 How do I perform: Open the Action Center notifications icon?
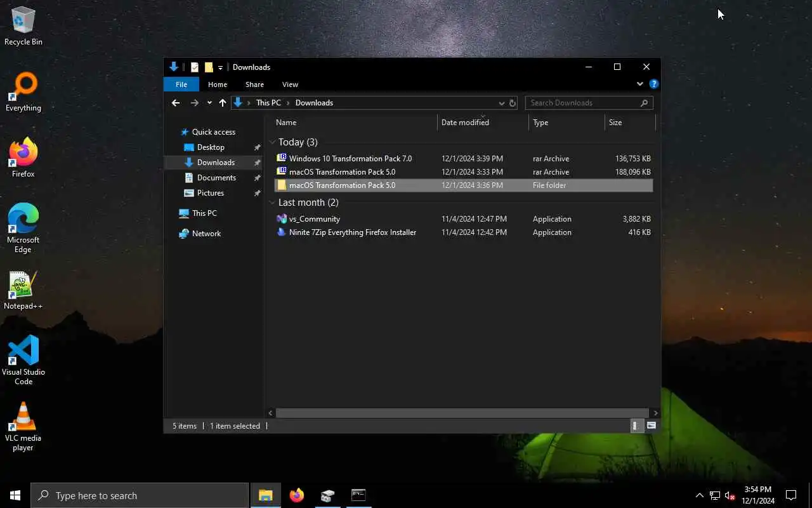point(791,495)
